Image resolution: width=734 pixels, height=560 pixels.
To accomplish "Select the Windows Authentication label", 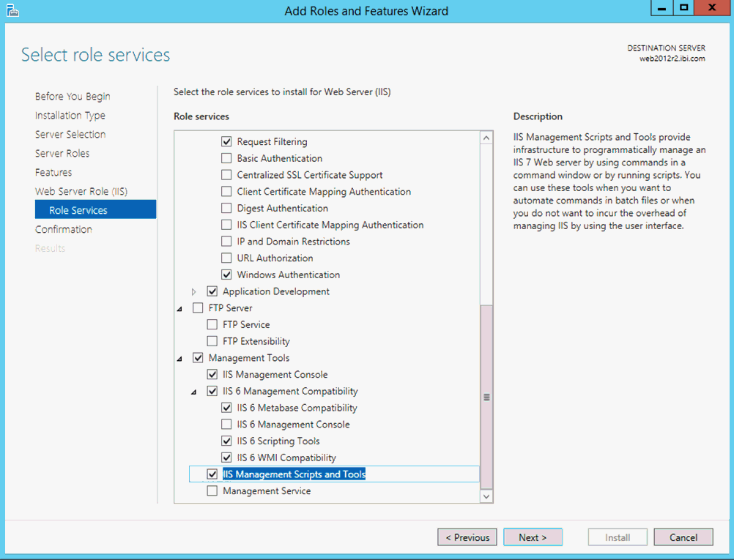I will pyautogui.click(x=289, y=275).
